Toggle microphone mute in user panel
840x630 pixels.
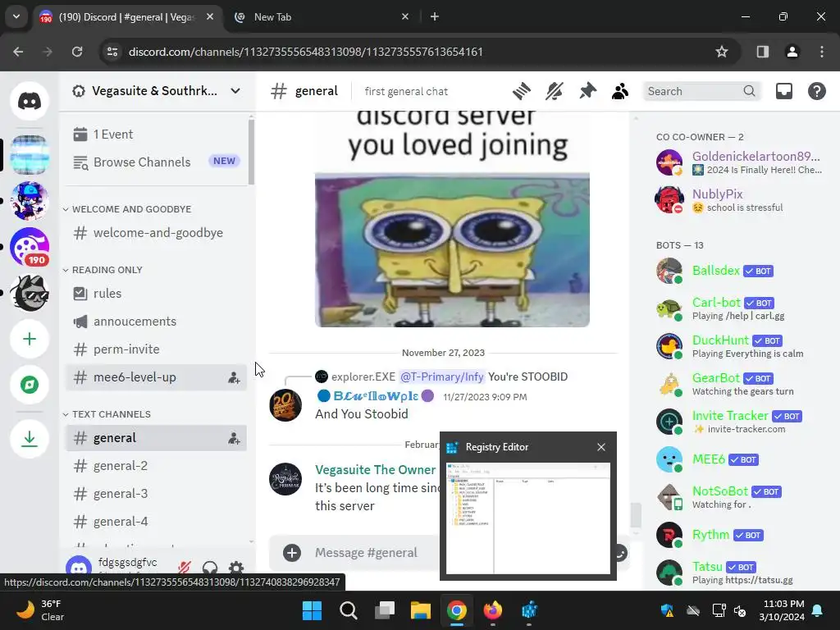[x=185, y=568]
